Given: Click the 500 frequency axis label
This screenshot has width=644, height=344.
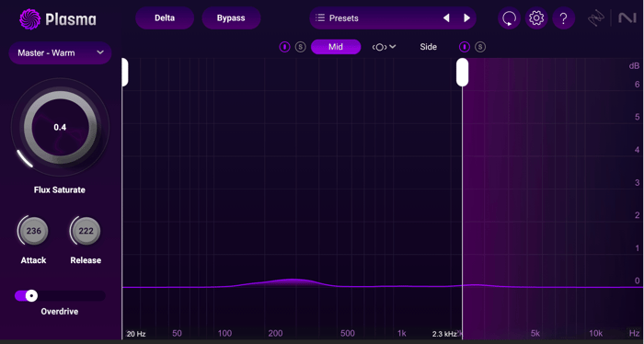Looking at the screenshot, I should 348,333.
